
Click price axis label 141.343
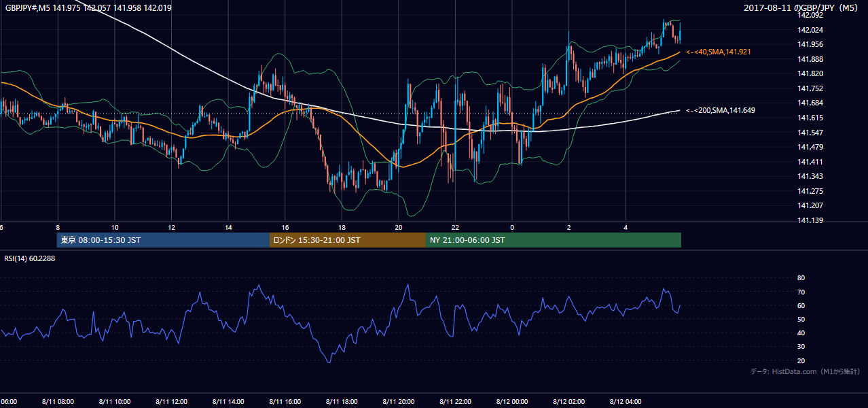point(811,176)
